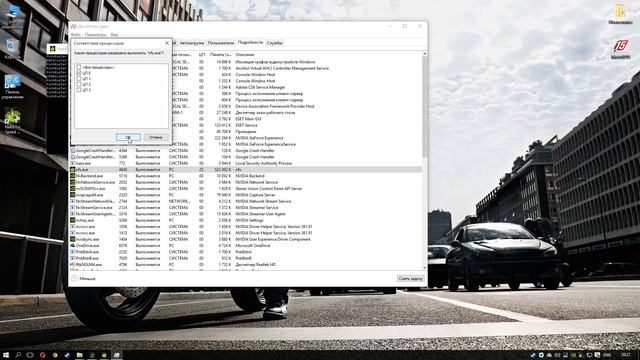The width and height of the screenshot is (640, 360).
Task: Collapse Task Manager with Меньше
Action: point(84,278)
